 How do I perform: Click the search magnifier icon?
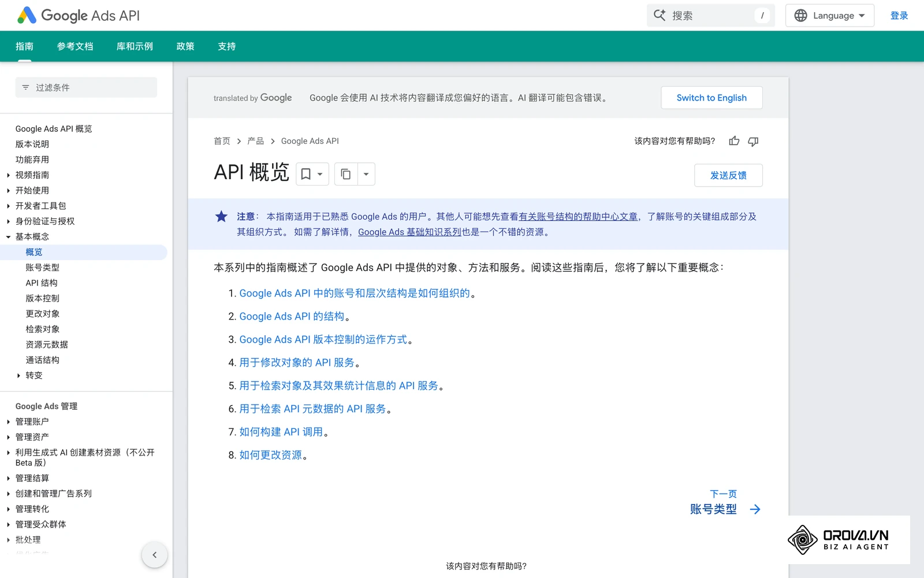(660, 16)
